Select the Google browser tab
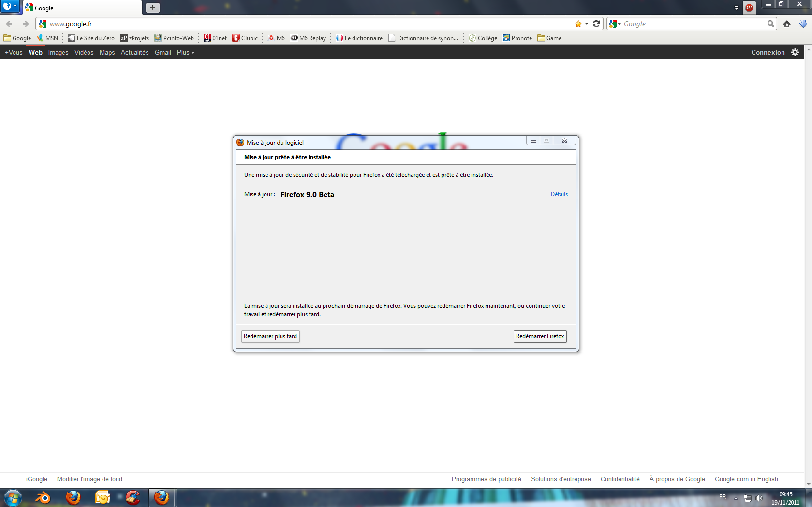This screenshot has width=812, height=507. pyautogui.click(x=82, y=8)
